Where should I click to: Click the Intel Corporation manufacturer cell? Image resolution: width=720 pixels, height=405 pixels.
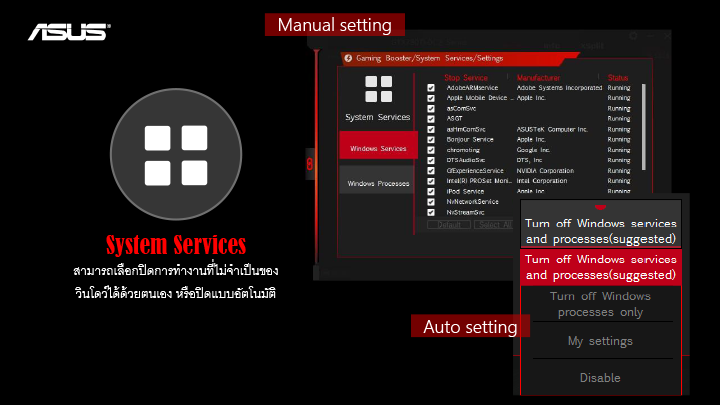coord(542,181)
